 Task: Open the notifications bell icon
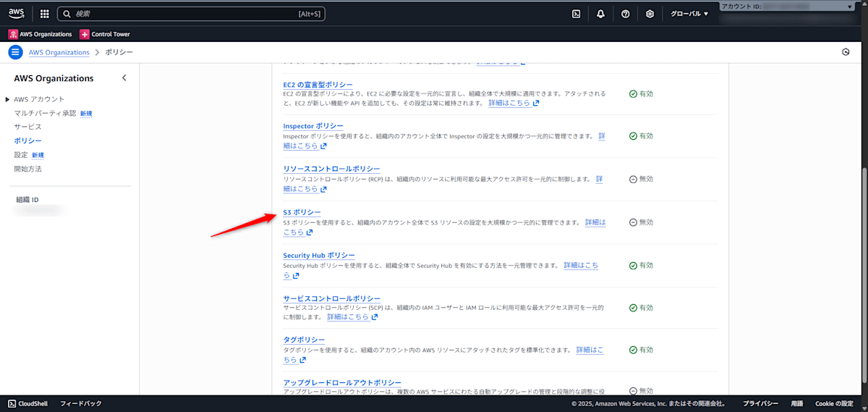601,14
